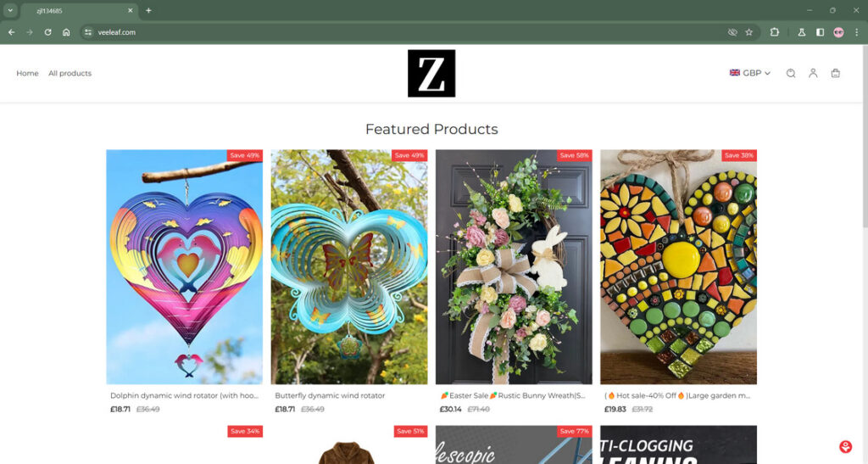Screen dimensions: 868x464
Task: Go to browser home icon
Action: click(66, 32)
